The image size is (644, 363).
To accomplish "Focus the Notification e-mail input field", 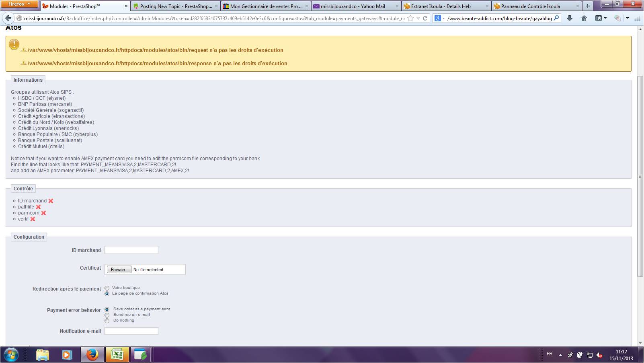I will pos(131,331).
